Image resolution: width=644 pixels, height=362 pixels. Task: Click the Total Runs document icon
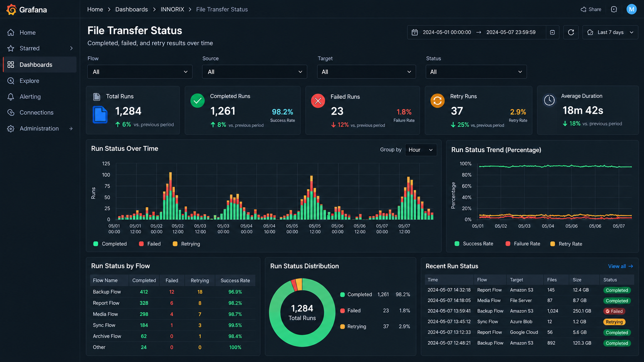tap(100, 115)
